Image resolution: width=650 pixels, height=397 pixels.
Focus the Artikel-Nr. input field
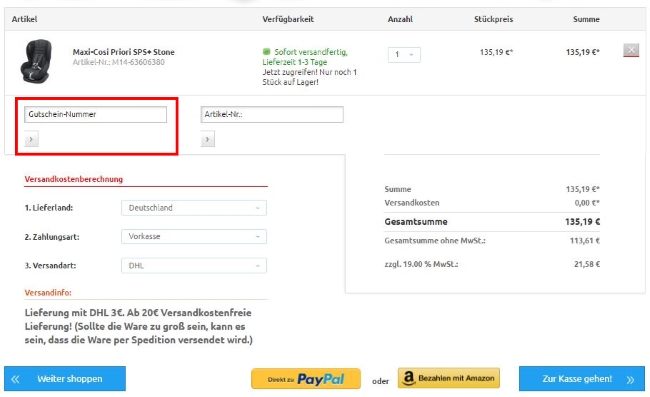272,114
